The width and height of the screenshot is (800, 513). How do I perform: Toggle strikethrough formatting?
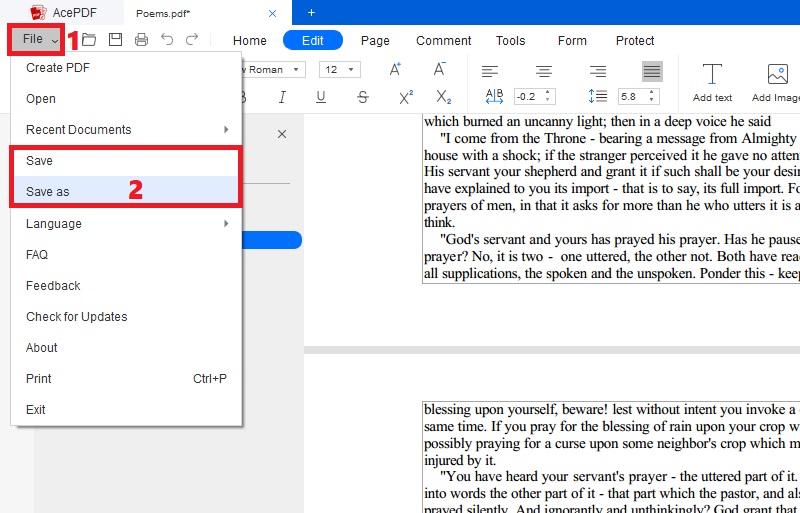(363, 96)
